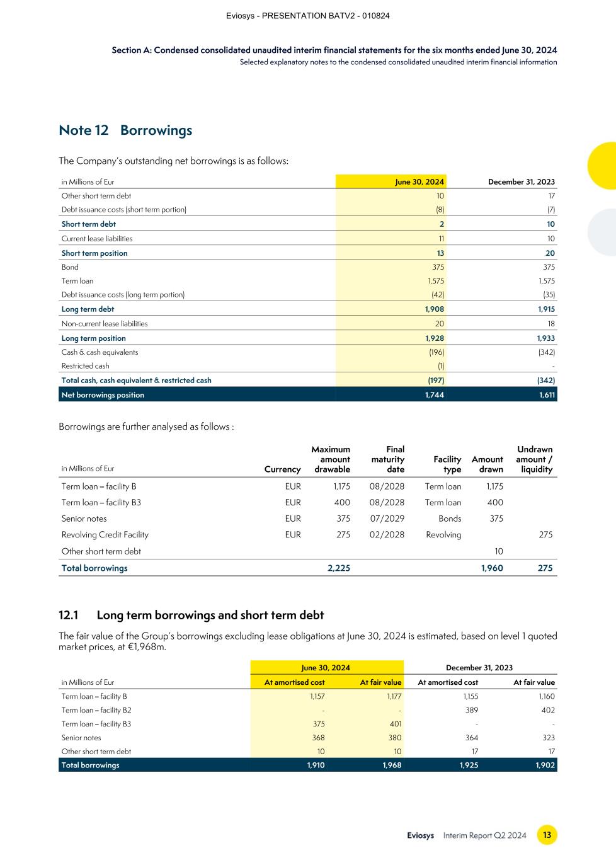
Task: Select the 'Net borrowings position' row label
Action: click(x=103, y=395)
